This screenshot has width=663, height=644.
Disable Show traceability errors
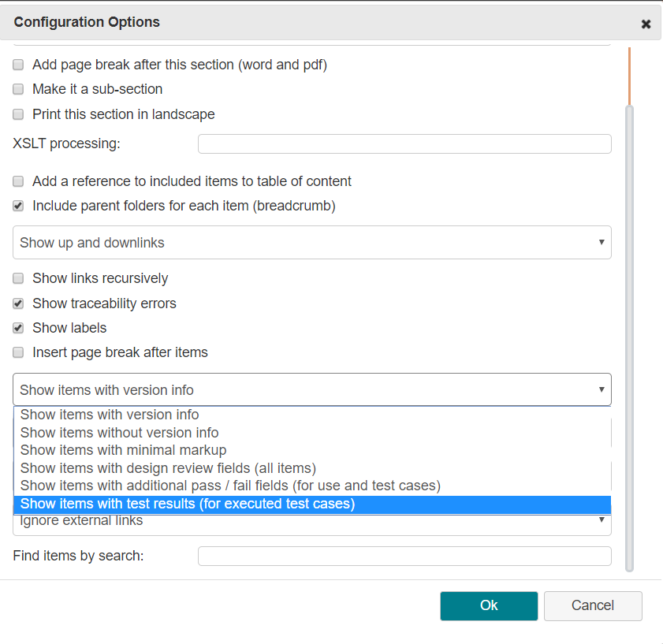pyautogui.click(x=18, y=303)
